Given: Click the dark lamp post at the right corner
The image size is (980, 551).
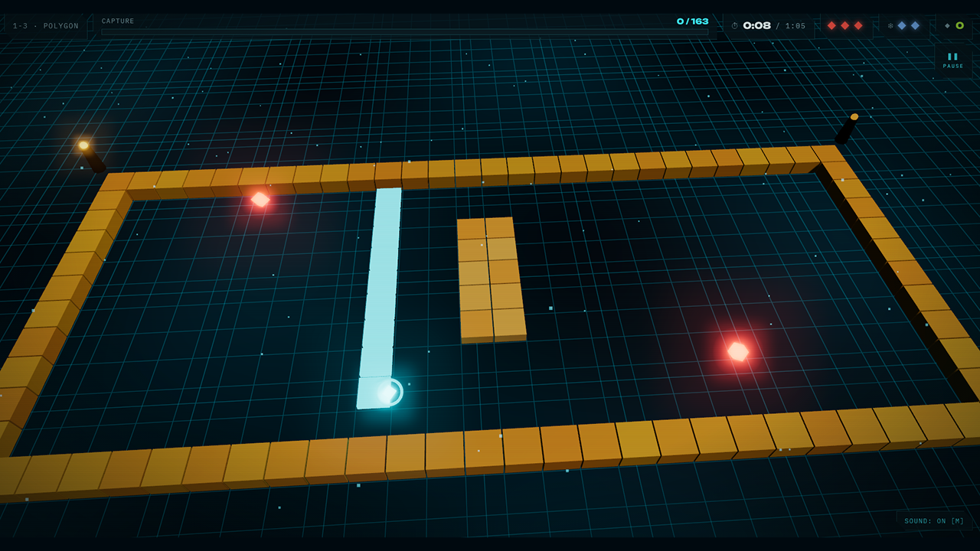Looking at the screenshot, I should (847, 129).
